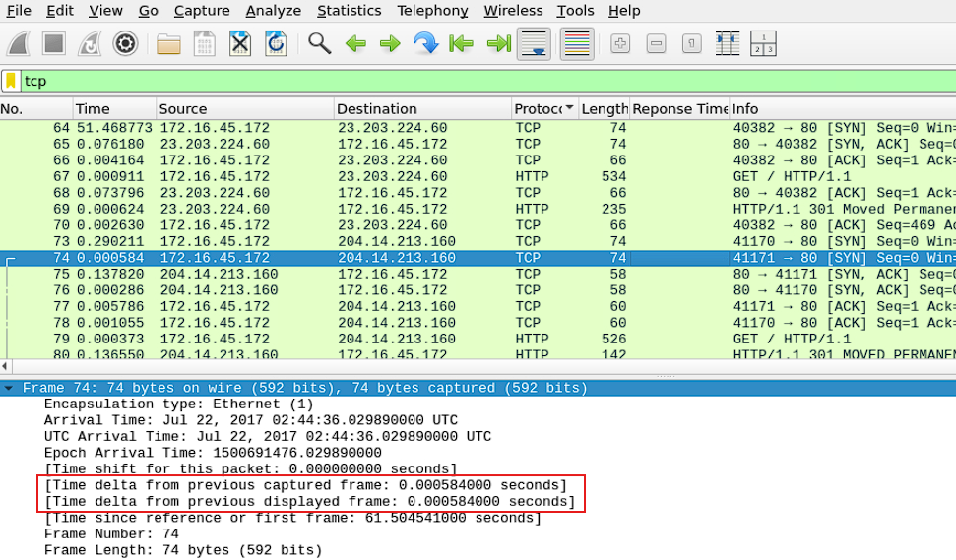956x560 pixels.
Task: Find a packet with magnifier icon
Action: [319, 44]
